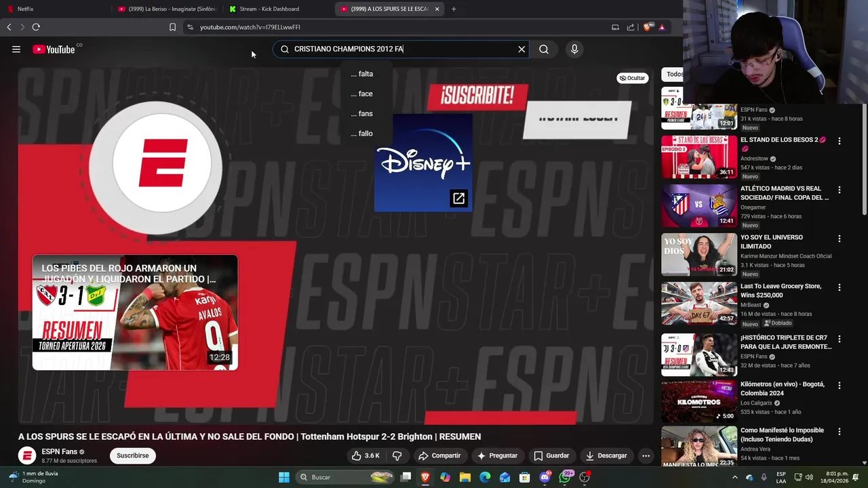Open the YouTube guide hamburger menu
The height and width of the screenshot is (488, 868).
(x=16, y=49)
